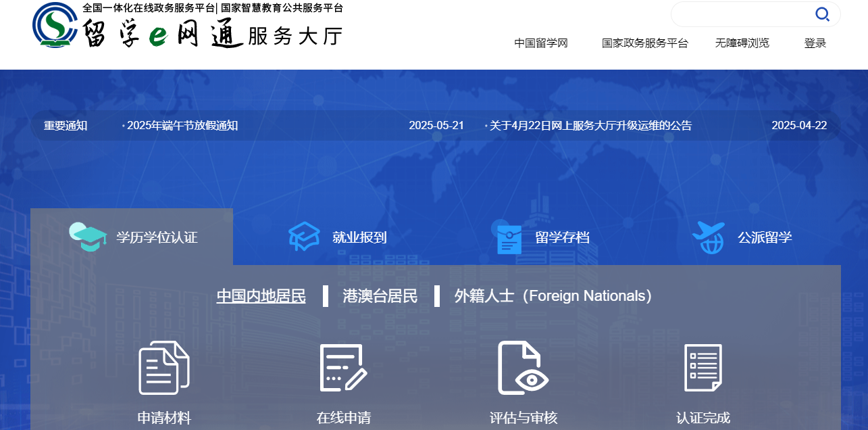
Task: Enable 无障碍浏览 accessibility mode
Action: [742, 43]
